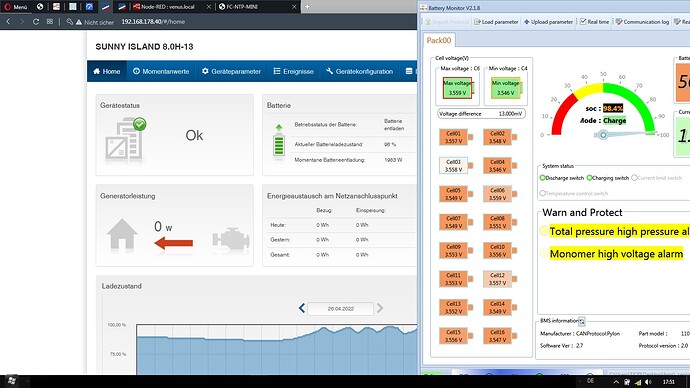Close the FC-NTP-MINI tab
The image size is (690, 388).
click(x=294, y=7)
